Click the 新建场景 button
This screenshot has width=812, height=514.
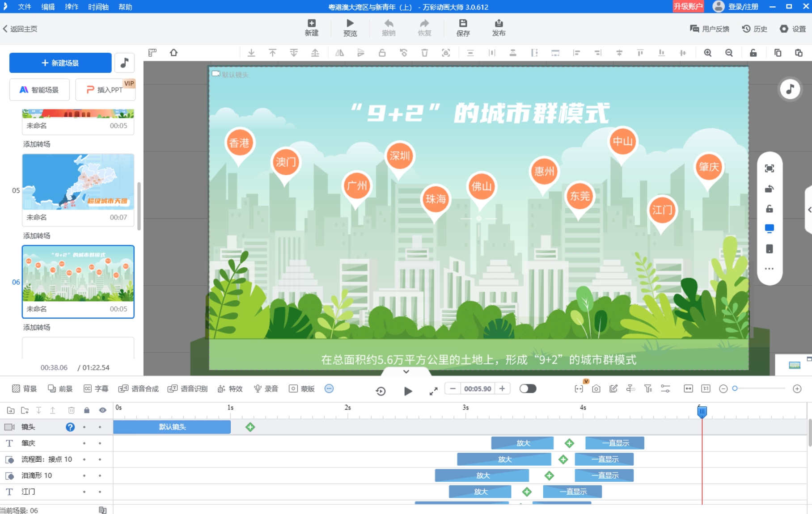click(x=60, y=63)
